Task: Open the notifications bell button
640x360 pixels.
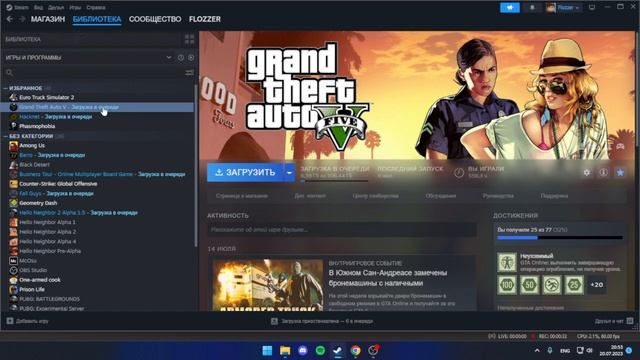Action: pyautogui.click(x=532, y=7)
